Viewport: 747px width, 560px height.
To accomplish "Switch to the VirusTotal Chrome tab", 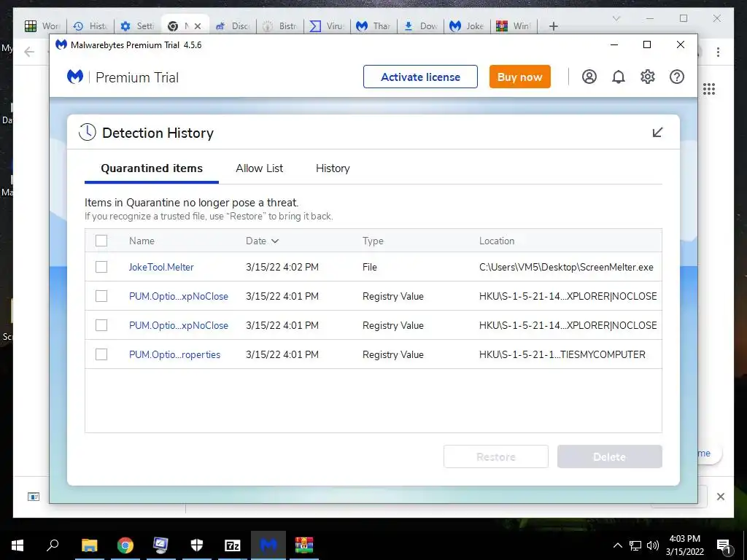I will [x=326, y=26].
